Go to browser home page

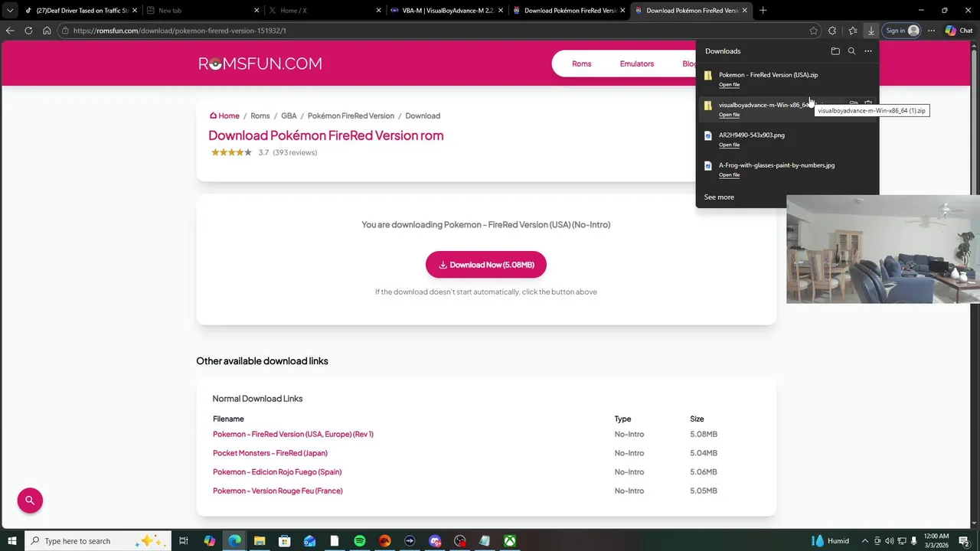[47, 31]
